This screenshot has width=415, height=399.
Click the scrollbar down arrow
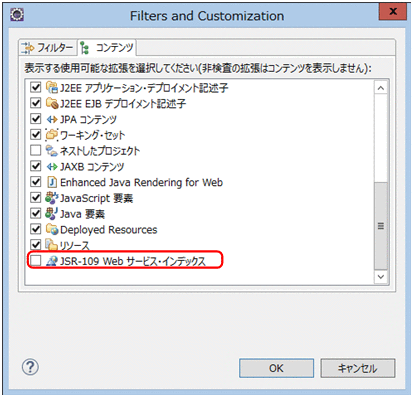(381, 277)
